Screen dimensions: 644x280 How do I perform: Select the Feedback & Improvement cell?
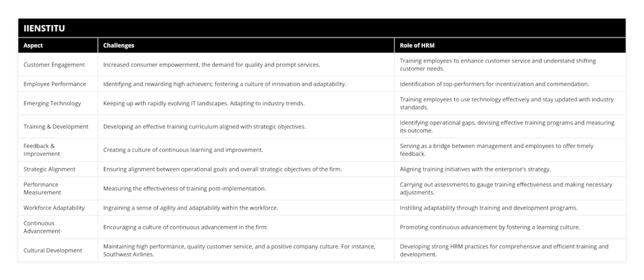coord(58,150)
